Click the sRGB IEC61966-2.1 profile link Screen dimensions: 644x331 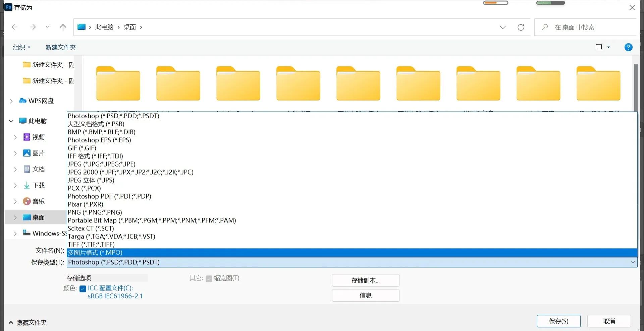point(115,296)
